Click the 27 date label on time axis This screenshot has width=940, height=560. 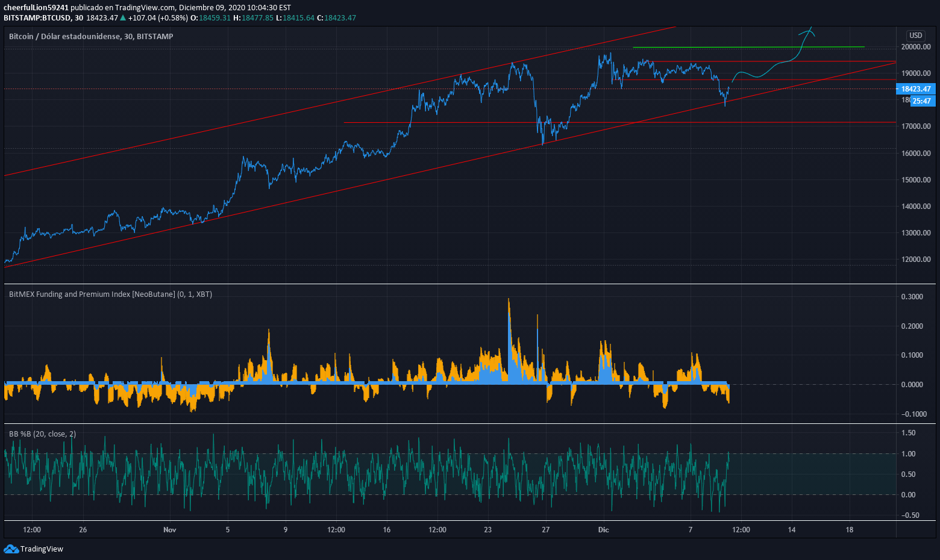[x=546, y=530]
